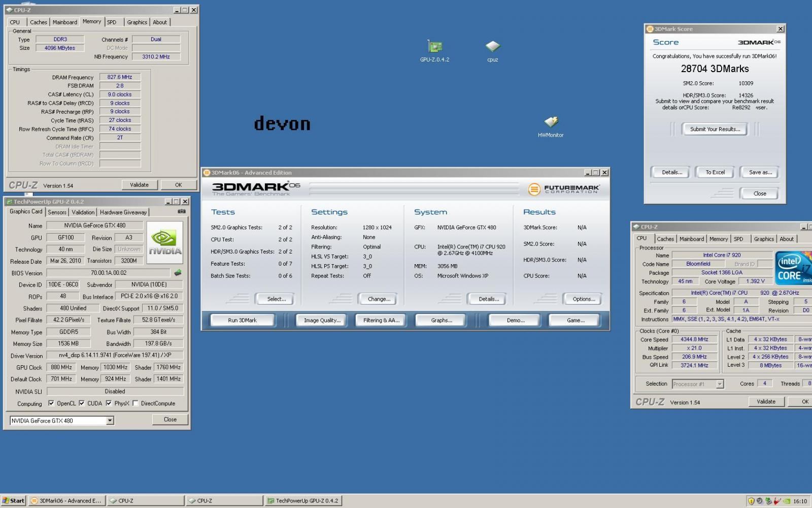Click the GPU-Z screenshot camera icon
The height and width of the screenshot is (508, 812).
pos(182,211)
